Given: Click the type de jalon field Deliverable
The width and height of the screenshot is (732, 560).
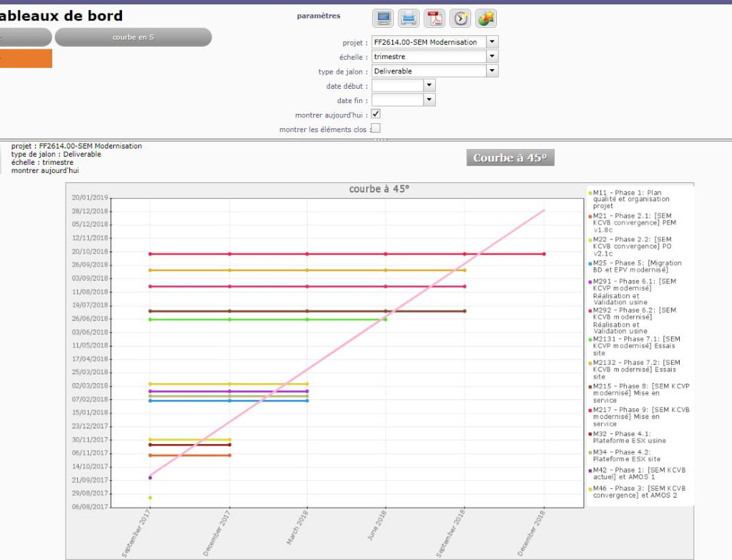Looking at the screenshot, I should tap(429, 71).
